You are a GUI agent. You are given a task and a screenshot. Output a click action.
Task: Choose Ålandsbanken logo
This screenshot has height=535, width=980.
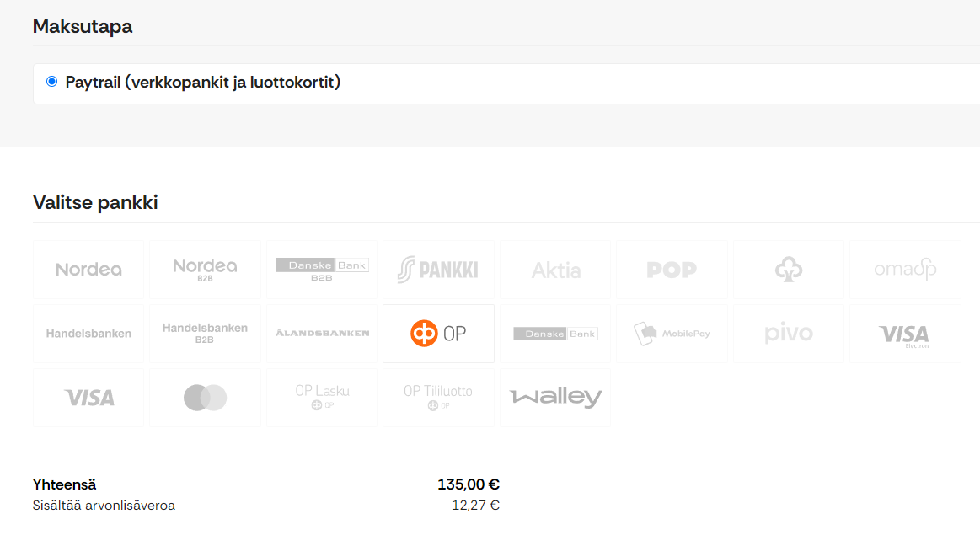[322, 334]
